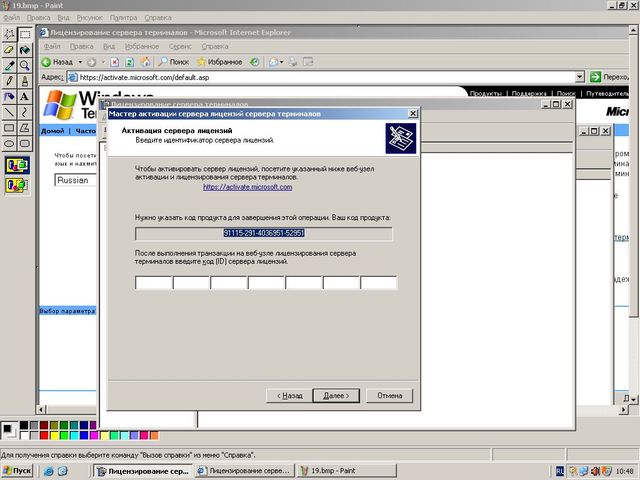
Task: Click Paint vertical scrollbar down arrow
Action: coord(633,400)
